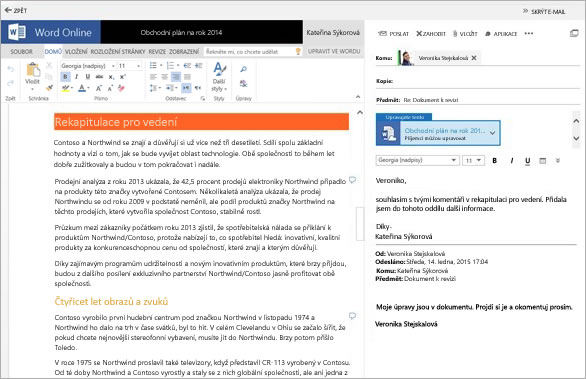
Task: Toggle Underline in the Word ribbon
Action: click(x=87, y=77)
